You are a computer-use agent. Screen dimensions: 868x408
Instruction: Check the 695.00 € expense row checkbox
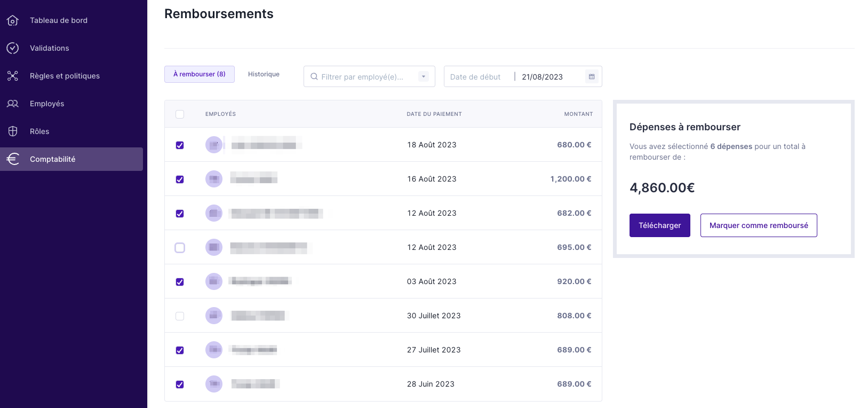point(180,248)
